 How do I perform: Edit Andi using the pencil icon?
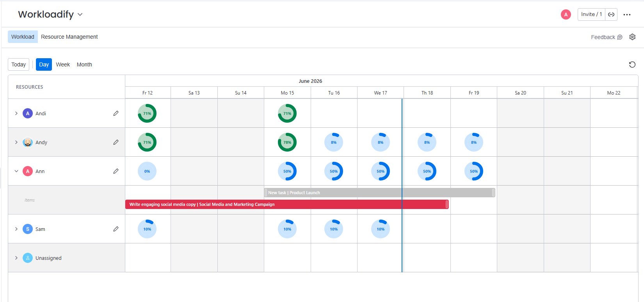[x=116, y=113]
